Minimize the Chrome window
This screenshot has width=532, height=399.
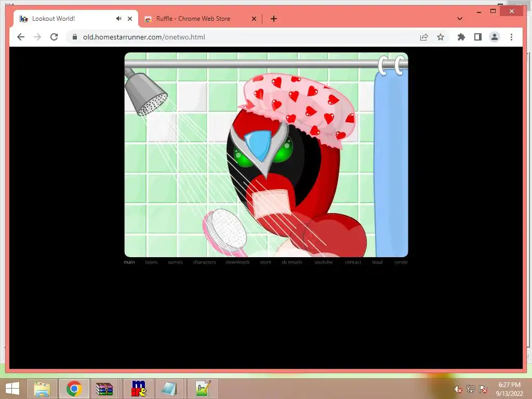(479, 11)
